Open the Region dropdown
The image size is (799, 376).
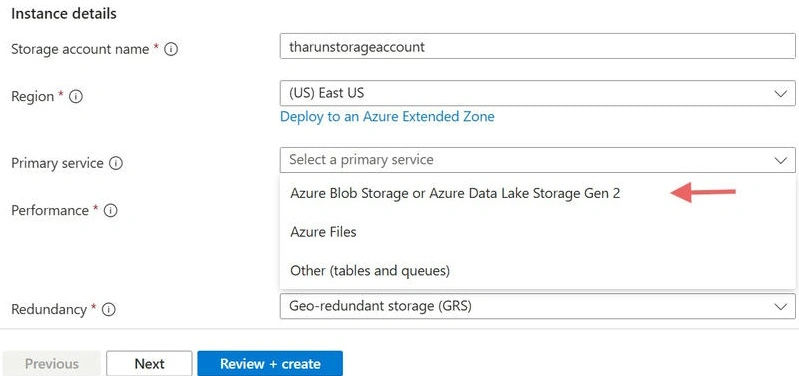tap(538, 93)
